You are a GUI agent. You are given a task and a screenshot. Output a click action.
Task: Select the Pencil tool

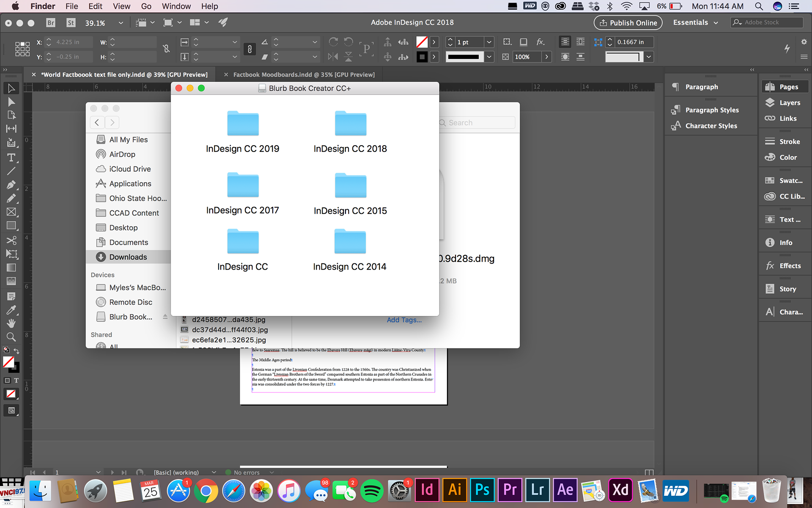click(11, 199)
